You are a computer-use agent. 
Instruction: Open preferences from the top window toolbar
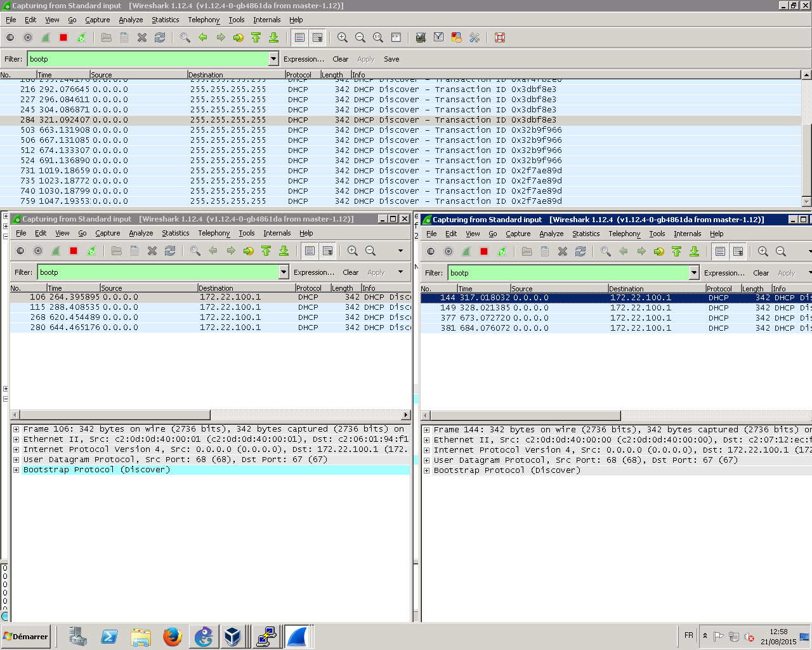[x=474, y=37]
